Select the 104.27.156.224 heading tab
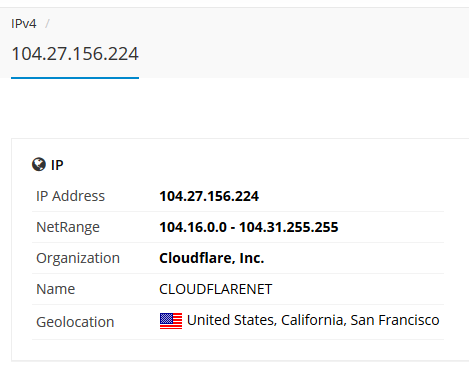Image resolution: width=469 pixels, height=378 pixels. tap(75, 54)
